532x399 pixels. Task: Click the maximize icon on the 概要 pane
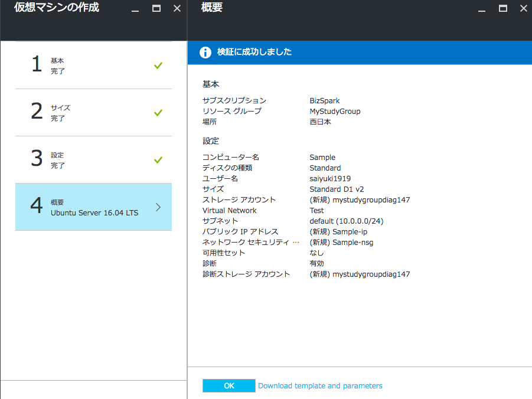(x=502, y=8)
